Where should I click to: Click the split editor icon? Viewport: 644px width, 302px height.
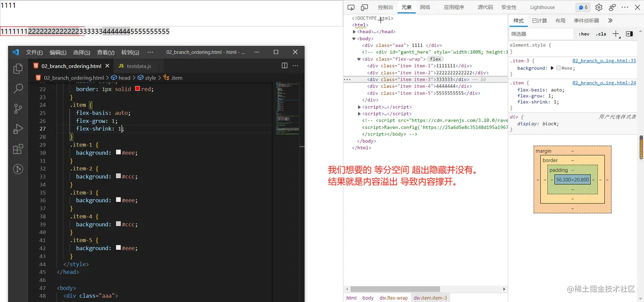coord(285,66)
